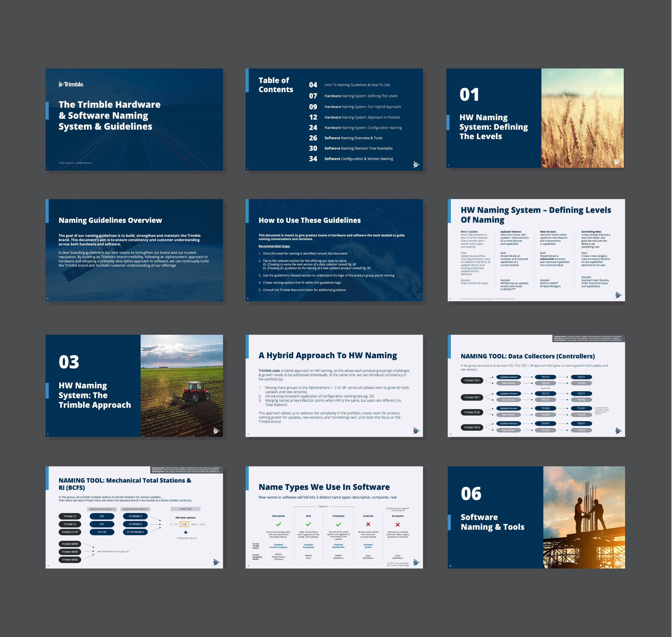Click the plus icon above Configuration (pg. 25)

click(x=186, y=533)
